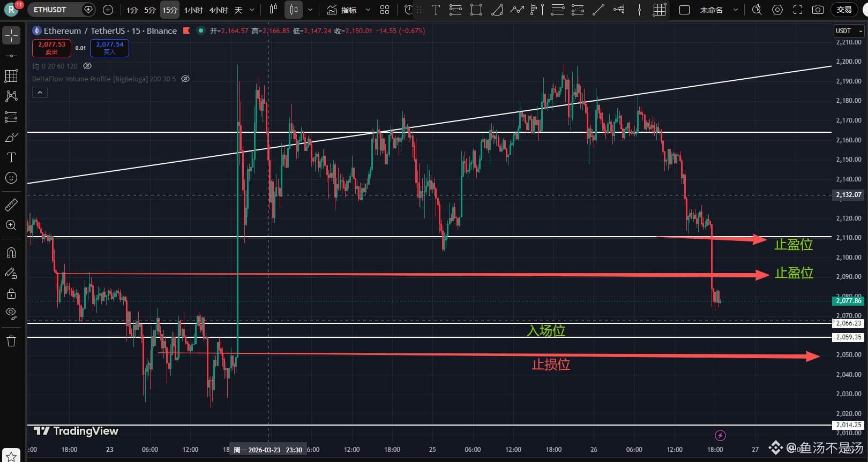Screen dimensions: 868x462
Task: Switch to 1小时 timeframe
Action: pyautogui.click(x=193, y=10)
